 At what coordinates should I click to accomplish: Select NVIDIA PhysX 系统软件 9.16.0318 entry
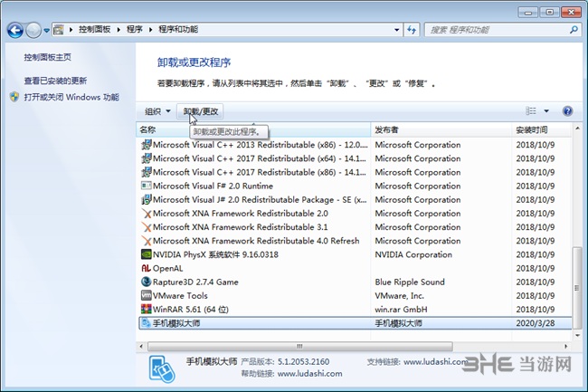coord(215,254)
